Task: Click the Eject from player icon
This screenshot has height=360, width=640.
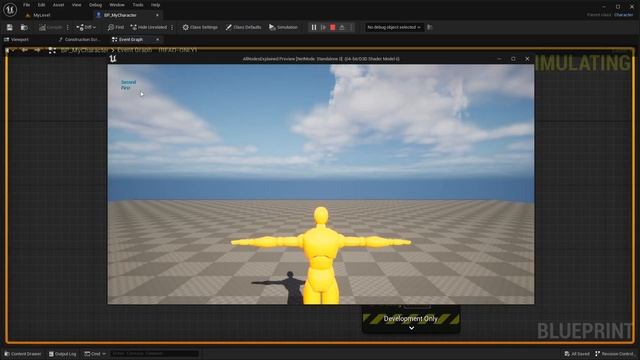Action: click(x=342, y=27)
